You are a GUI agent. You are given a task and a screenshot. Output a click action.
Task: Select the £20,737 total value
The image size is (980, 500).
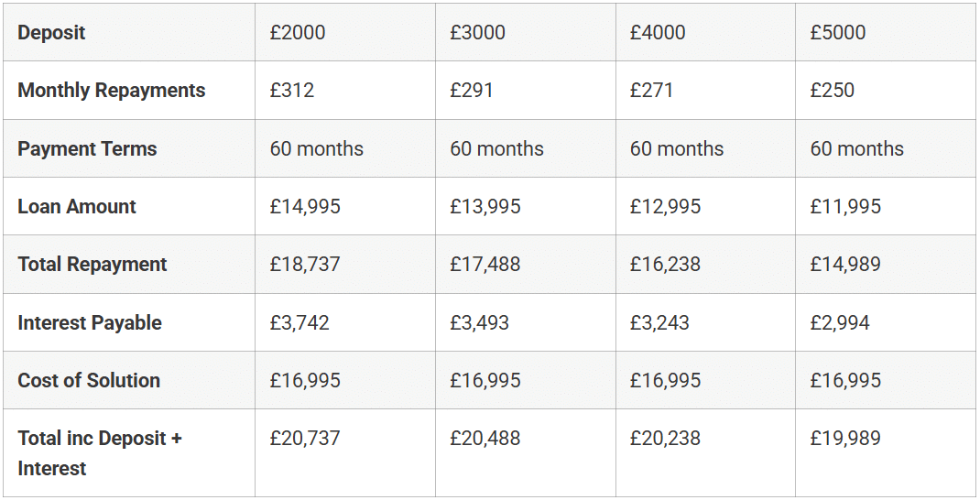(305, 438)
